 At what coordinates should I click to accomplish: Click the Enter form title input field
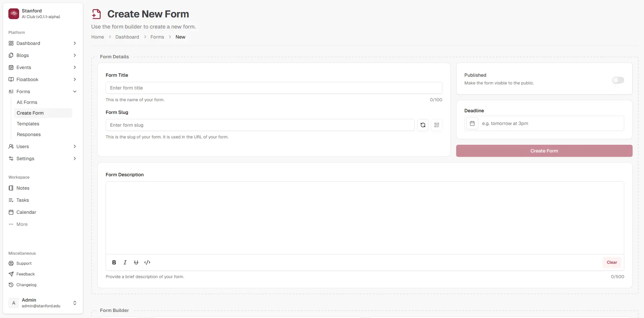pyautogui.click(x=274, y=87)
